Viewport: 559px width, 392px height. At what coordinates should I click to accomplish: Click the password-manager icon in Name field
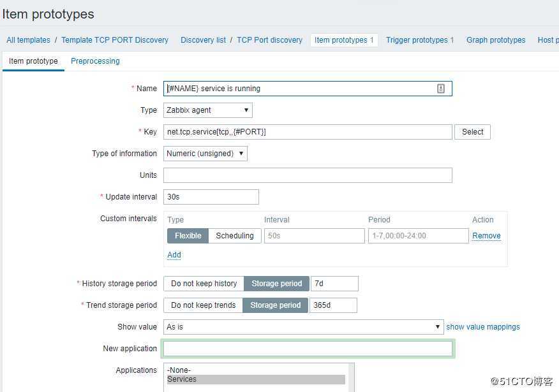(441, 89)
